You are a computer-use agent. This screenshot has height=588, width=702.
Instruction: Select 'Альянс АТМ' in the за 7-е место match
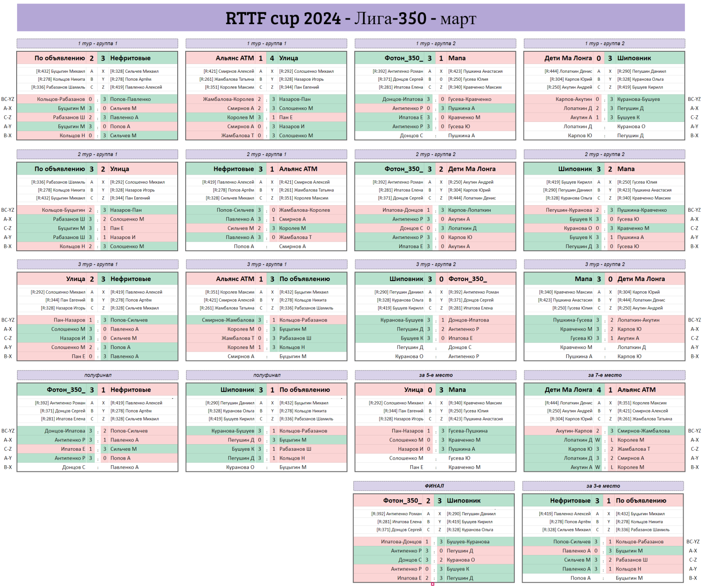click(x=636, y=389)
